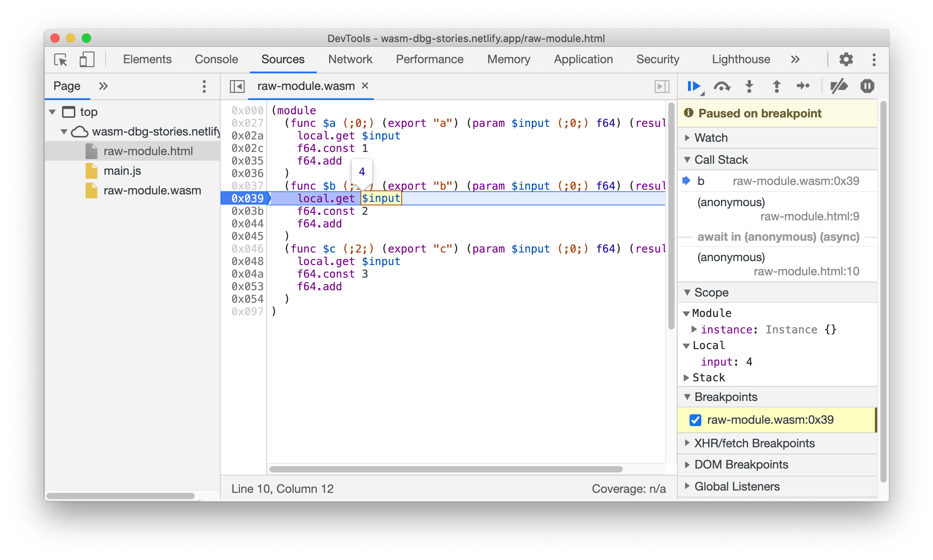Screen dimensions: 933x560
Task: Click the Step into next function call icon
Action: 750,85
